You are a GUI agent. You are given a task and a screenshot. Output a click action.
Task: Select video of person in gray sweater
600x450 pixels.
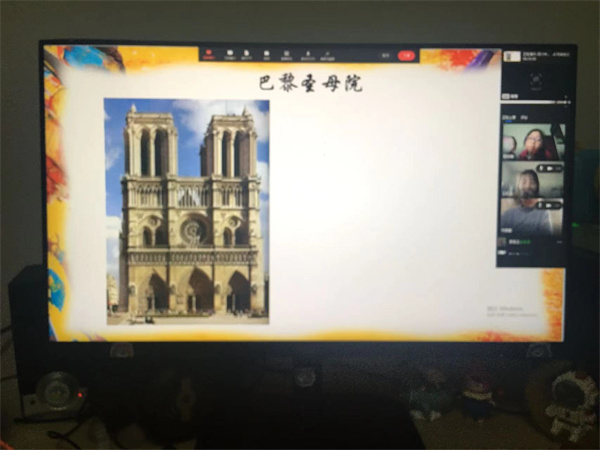[x=531, y=217]
